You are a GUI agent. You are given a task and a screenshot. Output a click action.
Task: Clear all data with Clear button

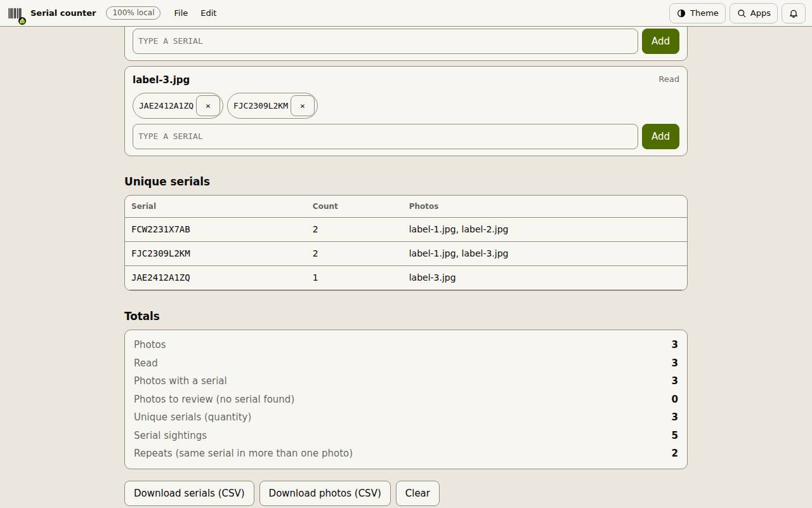(x=417, y=493)
